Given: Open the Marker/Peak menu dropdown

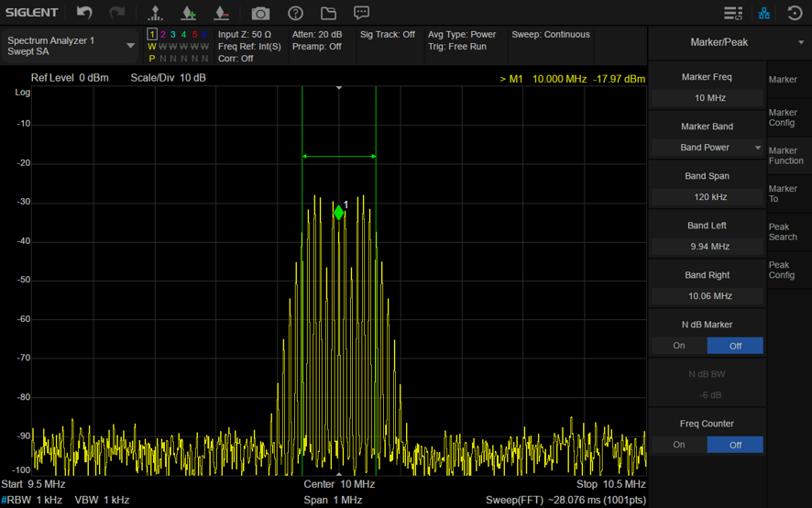Looking at the screenshot, I should click(730, 42).
